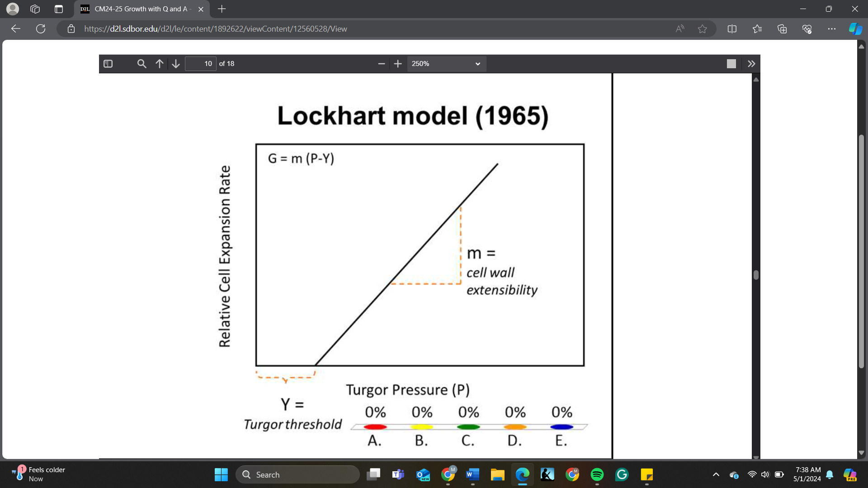
Task: Go to next PDF page
Action: [176, 64]
